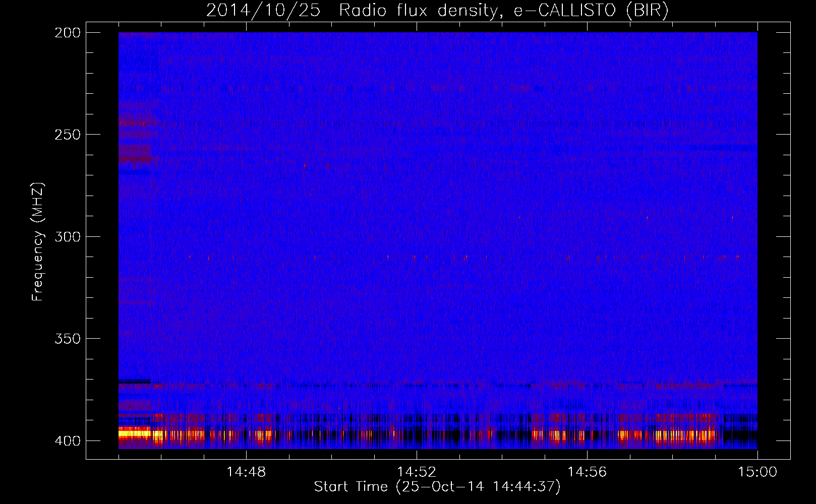This screenshot has width=816, height=504.
Task: Click the 14:48 time tick label
Action: [x=246, y=472]
